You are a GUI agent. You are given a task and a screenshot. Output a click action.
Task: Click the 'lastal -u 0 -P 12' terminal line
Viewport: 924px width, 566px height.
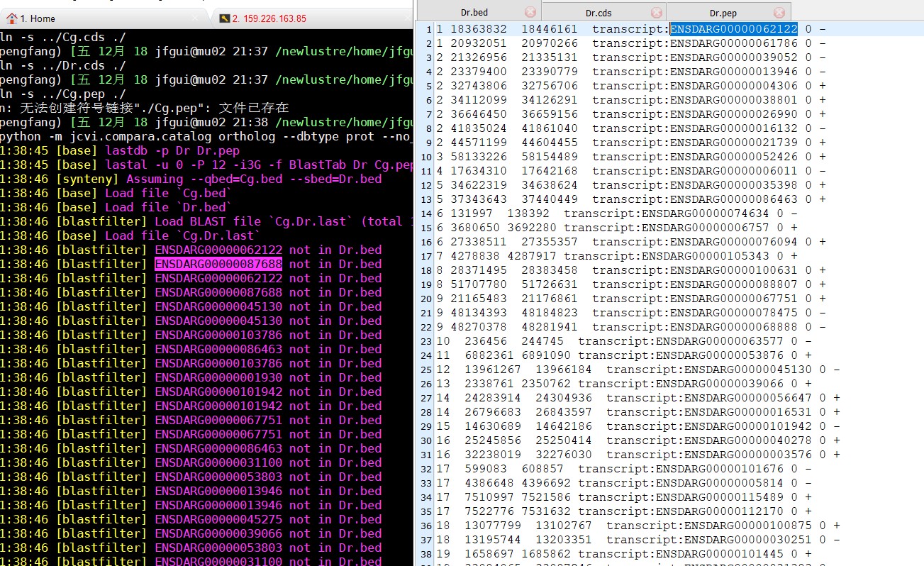tap(258, 165)
